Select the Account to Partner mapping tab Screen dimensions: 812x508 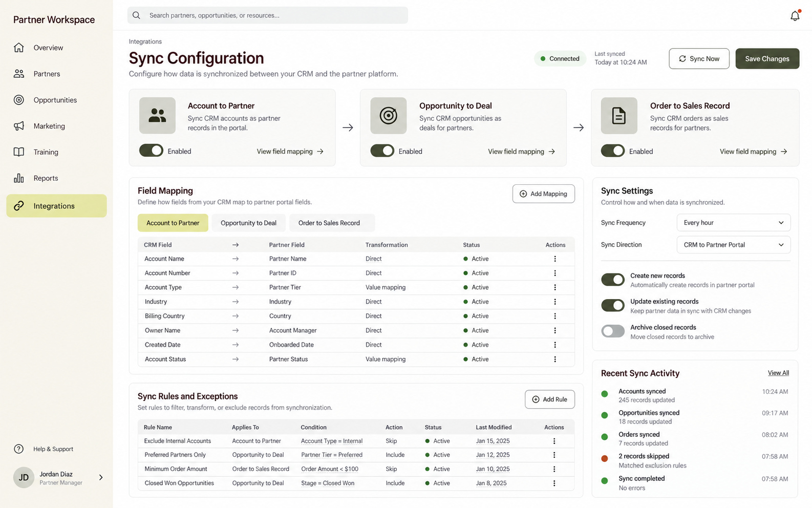click(x=173, y=223)
